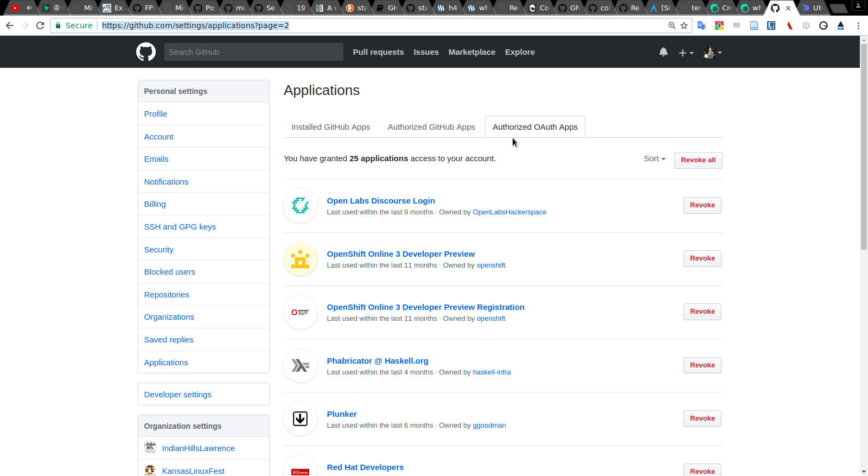Bookmark the page with the star icon
This screenshot has height=476, width=868.
click(684, 26)
